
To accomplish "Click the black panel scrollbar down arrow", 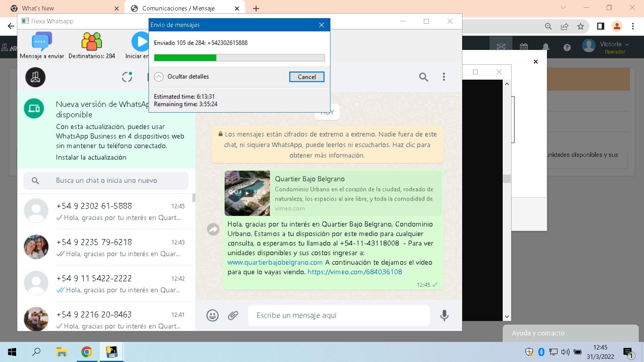I will (x=507, y=317).
